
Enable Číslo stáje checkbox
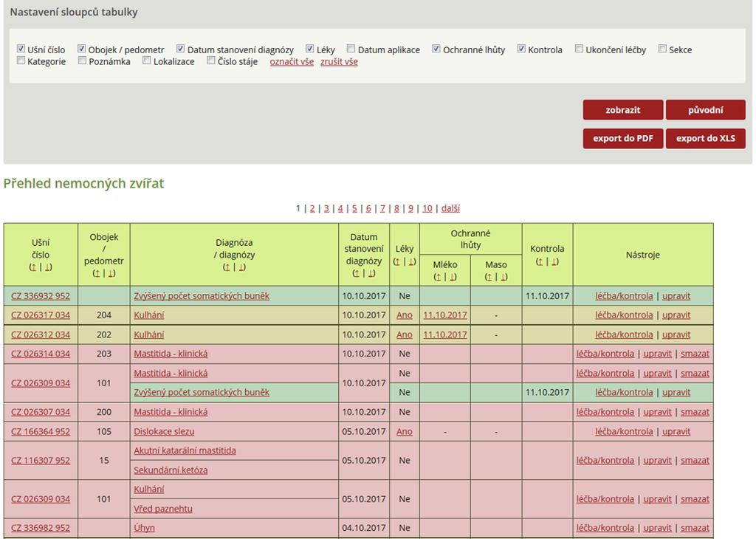point(210,61)
